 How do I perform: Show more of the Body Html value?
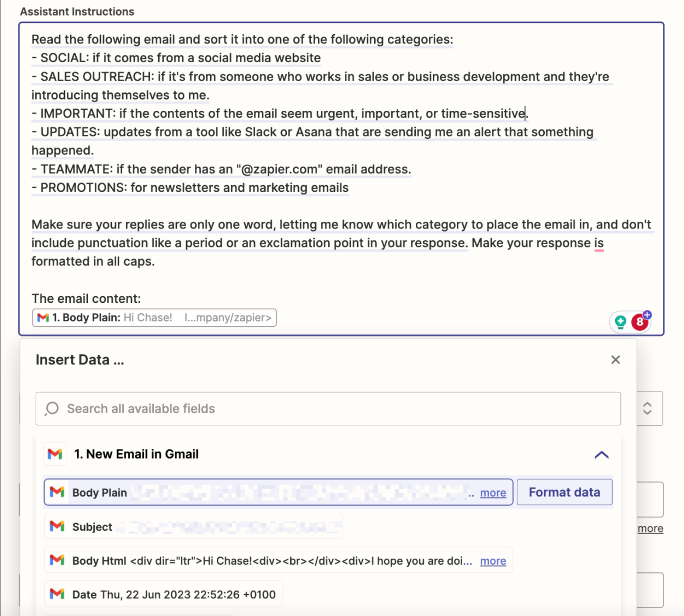[493, 561]
